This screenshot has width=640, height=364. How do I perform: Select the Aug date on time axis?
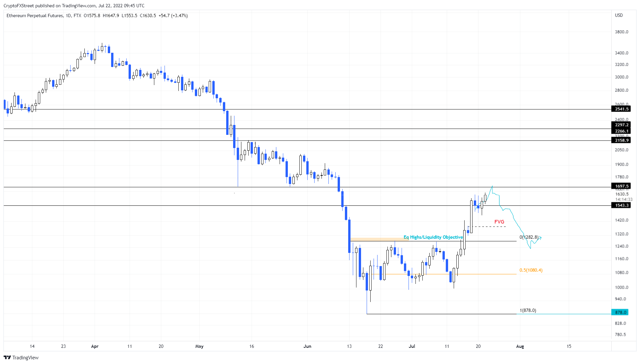point(520,346)
